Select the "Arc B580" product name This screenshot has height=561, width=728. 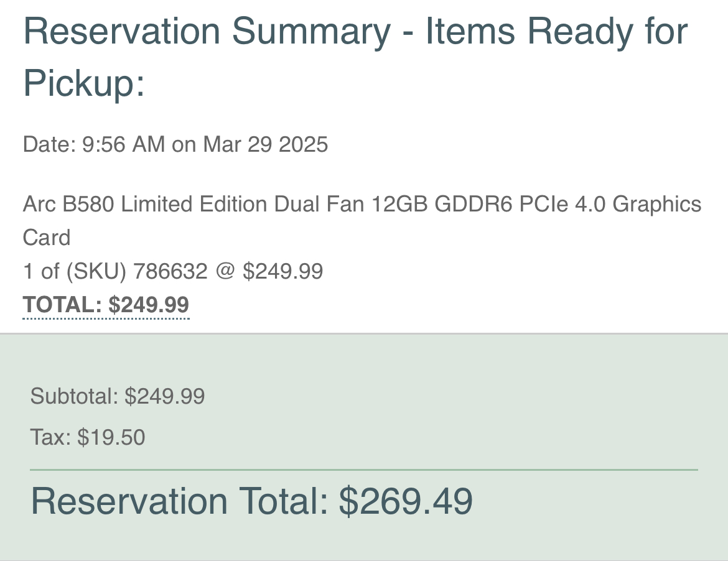(68, 204)
